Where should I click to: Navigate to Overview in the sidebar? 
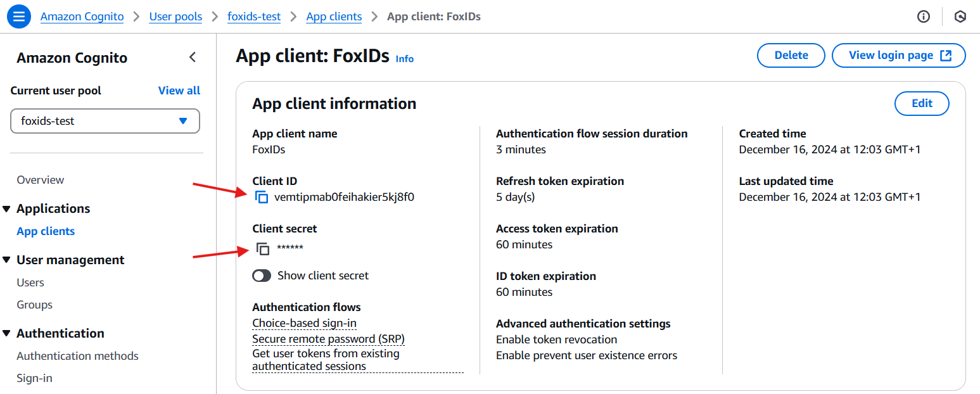point(40,179)
